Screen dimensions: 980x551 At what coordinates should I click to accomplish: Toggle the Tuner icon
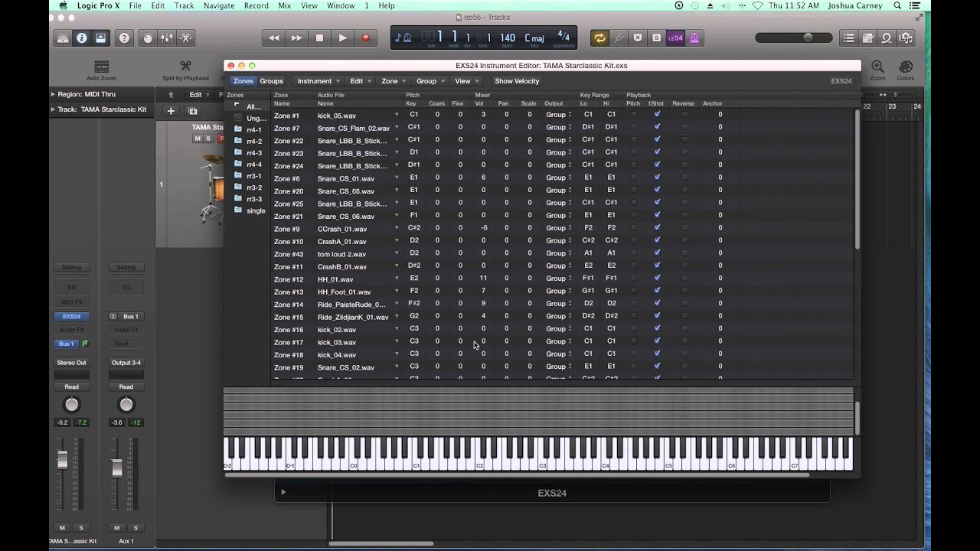619,37
